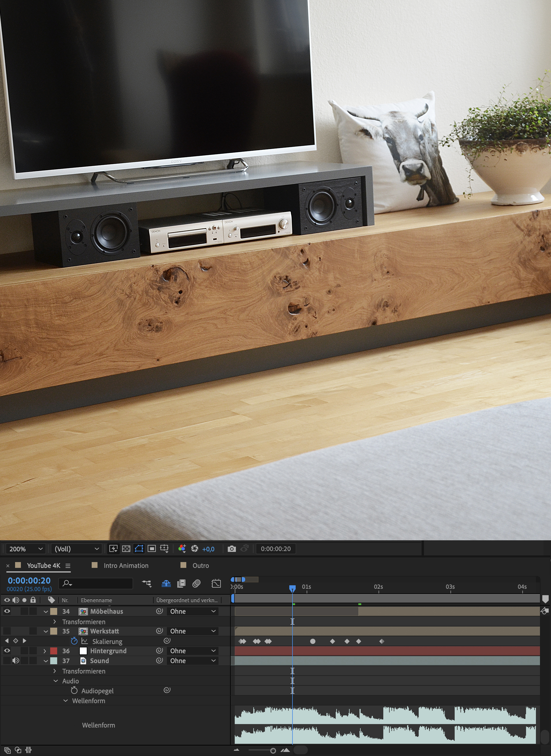Screen dimensions: 551x756
Task: Switch to the Intro Animation tab
Action: (126, 566)
